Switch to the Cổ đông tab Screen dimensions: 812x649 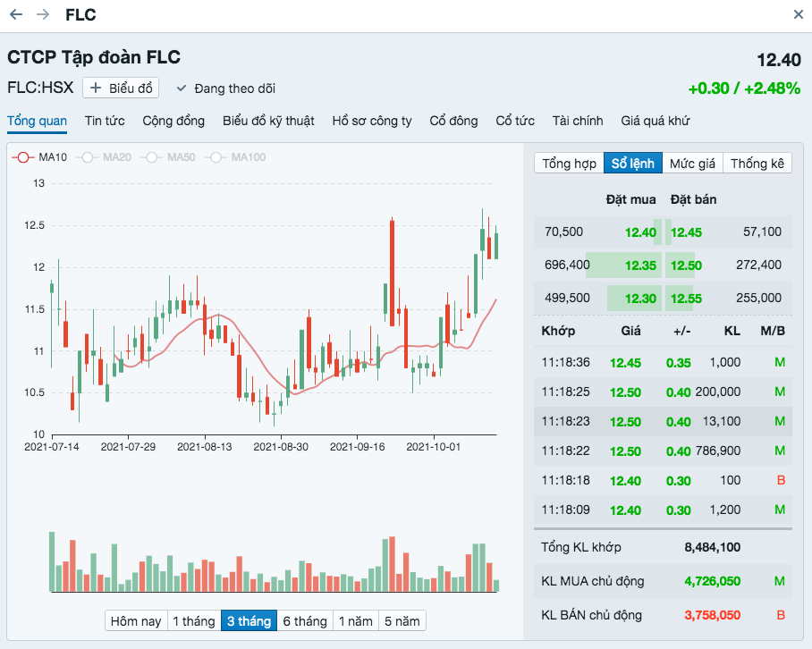pyautogui.click(x=453, y=121)
